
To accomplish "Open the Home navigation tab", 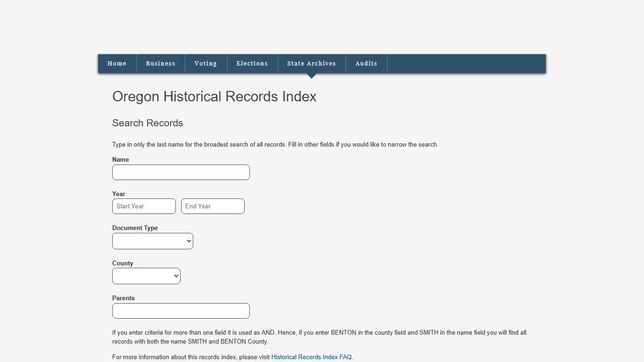I will coord(116,64).
